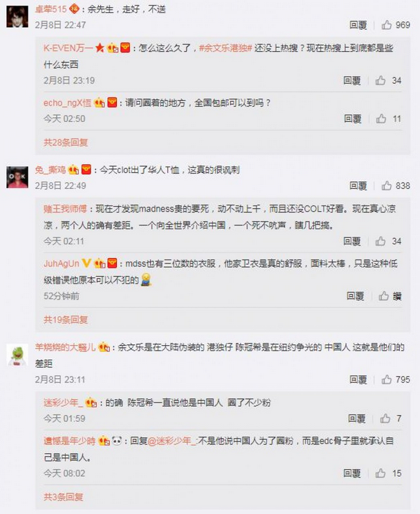
Task: Visit the profile of username JuhAgUn
Action: point(62,264)
